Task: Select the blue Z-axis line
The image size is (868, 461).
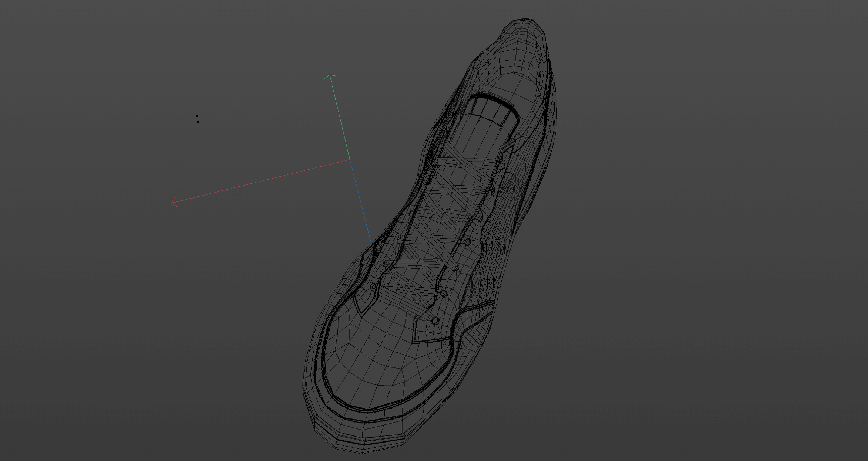Action: [360, 201]
